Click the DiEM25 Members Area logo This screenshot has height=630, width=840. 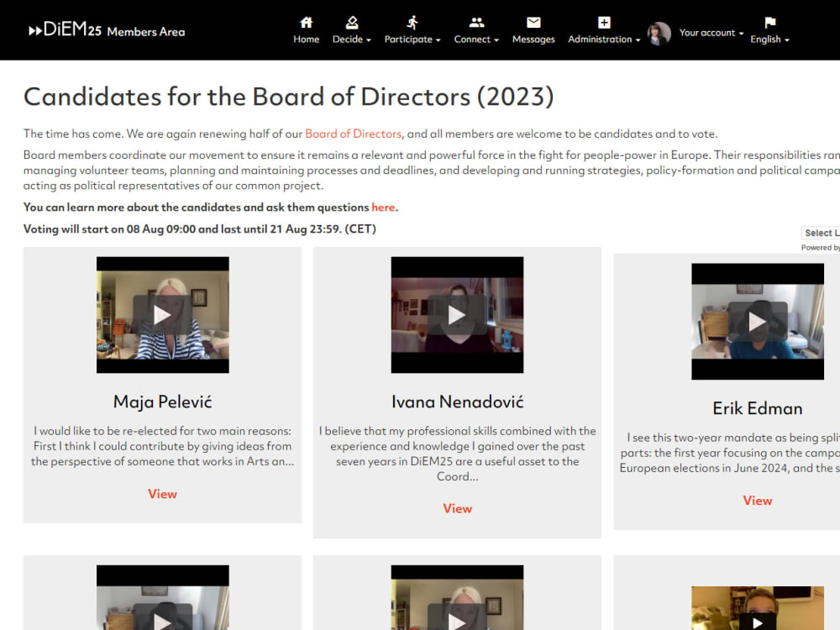tap(107, 30)
